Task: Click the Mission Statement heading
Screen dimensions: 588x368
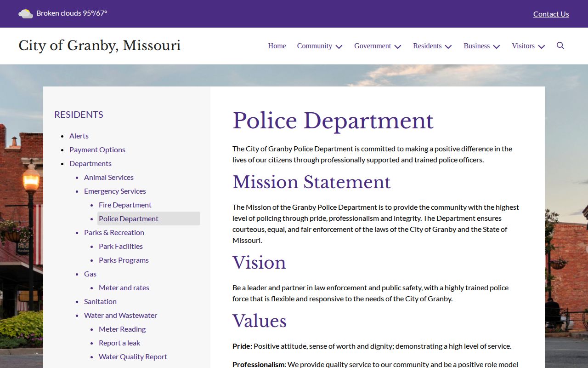Action: tap(311, 182)
